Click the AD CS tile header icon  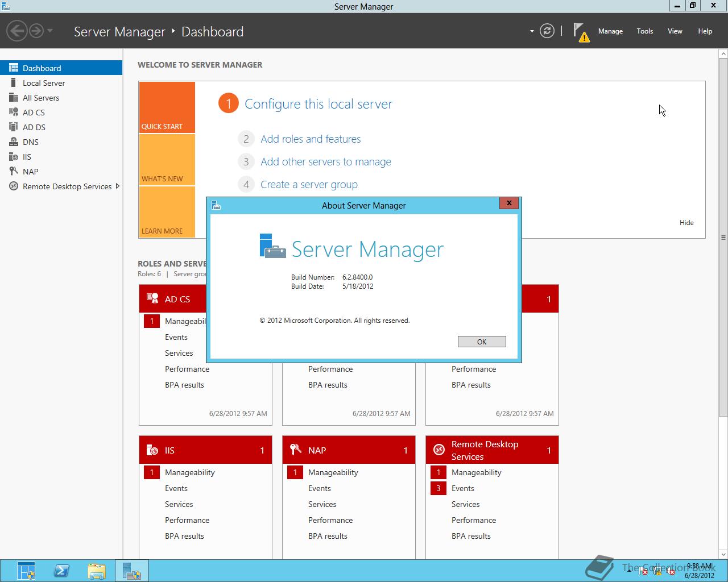[x=152, y=298]
